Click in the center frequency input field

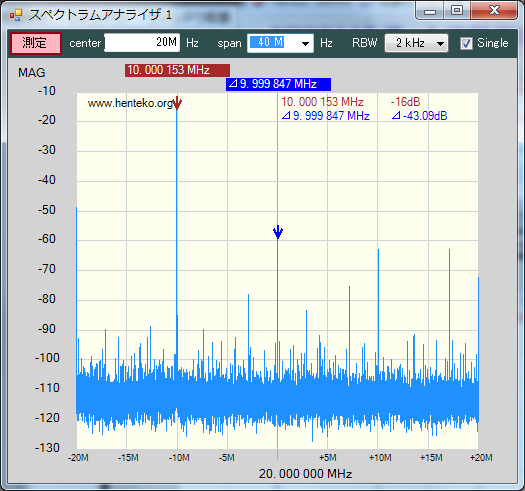pos(142,43)
